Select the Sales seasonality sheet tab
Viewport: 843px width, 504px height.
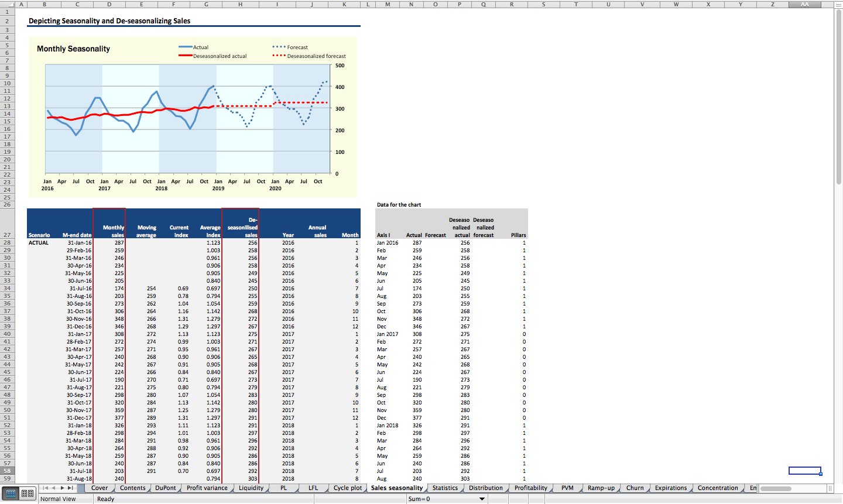[x=397, y=488]
